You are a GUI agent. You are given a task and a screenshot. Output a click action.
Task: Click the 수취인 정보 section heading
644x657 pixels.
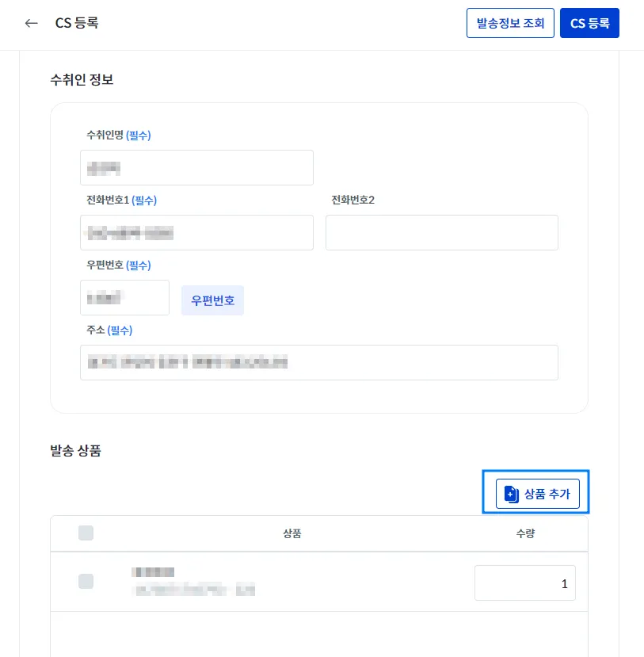[82, 79]
